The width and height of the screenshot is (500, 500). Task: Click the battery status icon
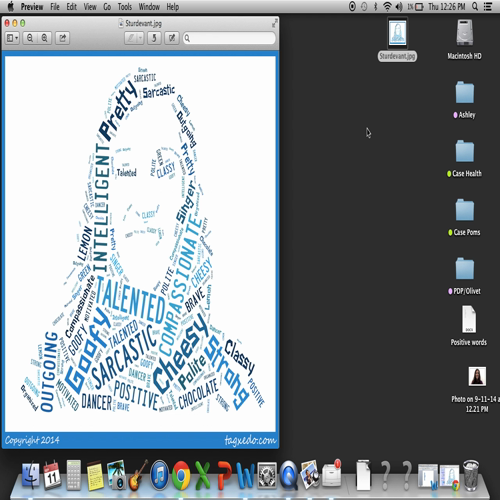(419, 6)
